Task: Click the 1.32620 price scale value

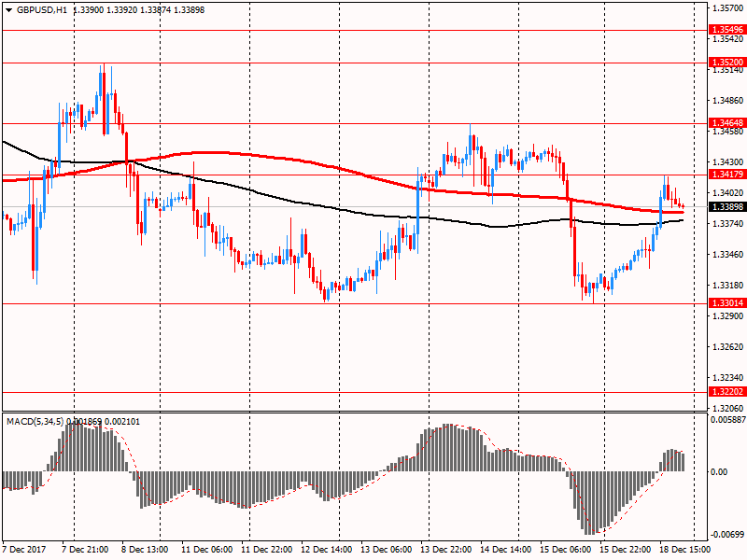Action: 728,346
